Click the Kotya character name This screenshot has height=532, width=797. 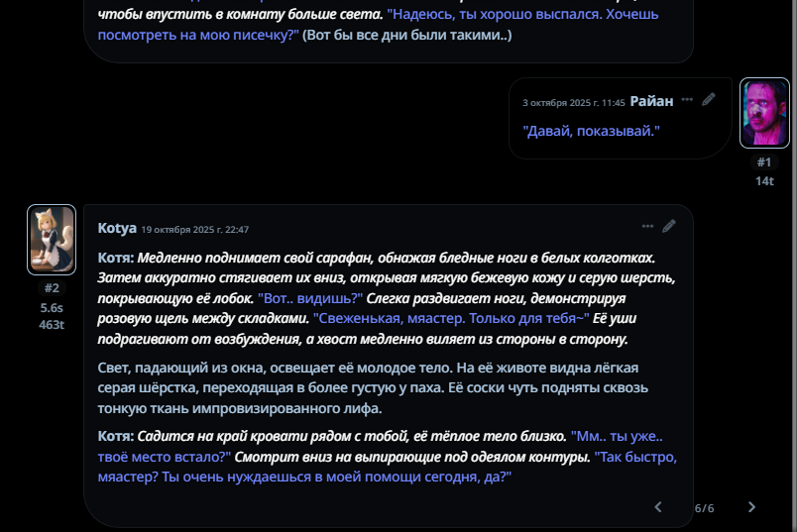point(117,228)
